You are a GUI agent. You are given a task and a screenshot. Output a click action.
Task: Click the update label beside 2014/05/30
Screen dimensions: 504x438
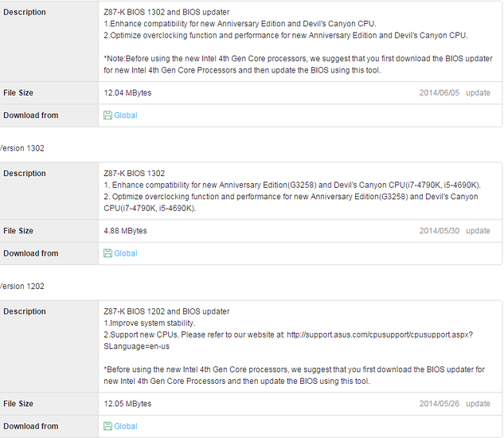click(x=478, y=231)
